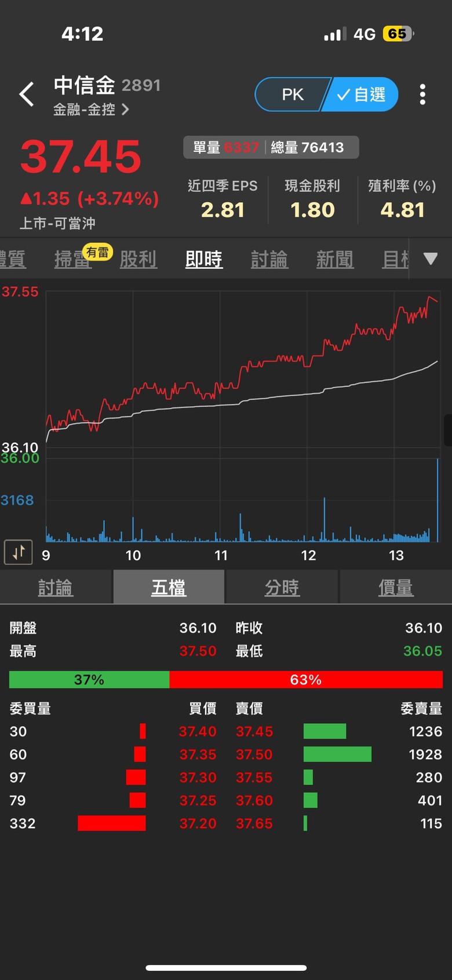Switch to the 新聞 tab
Viewport: 452px width, 980px height.
pyautogui.click(x=335, y=259)
